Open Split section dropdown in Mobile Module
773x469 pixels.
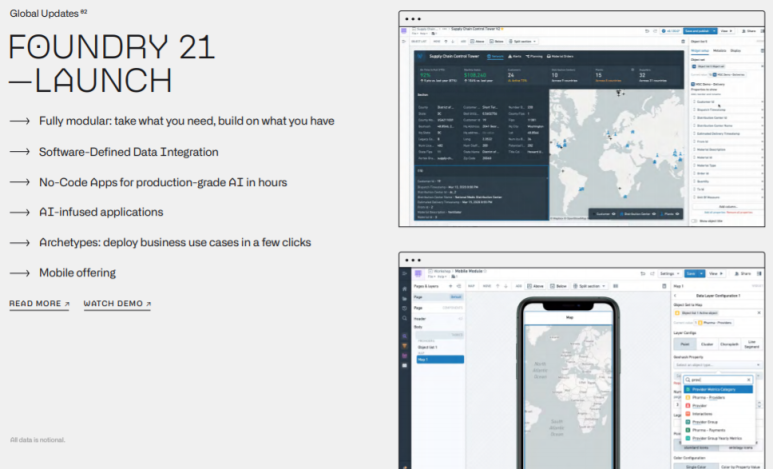(589, 286)
